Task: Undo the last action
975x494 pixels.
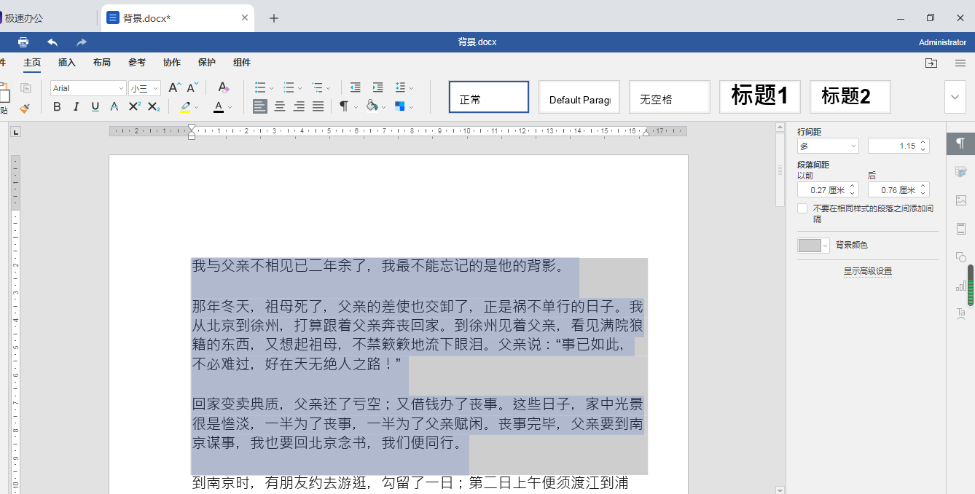Action: [x=53, y=42]
